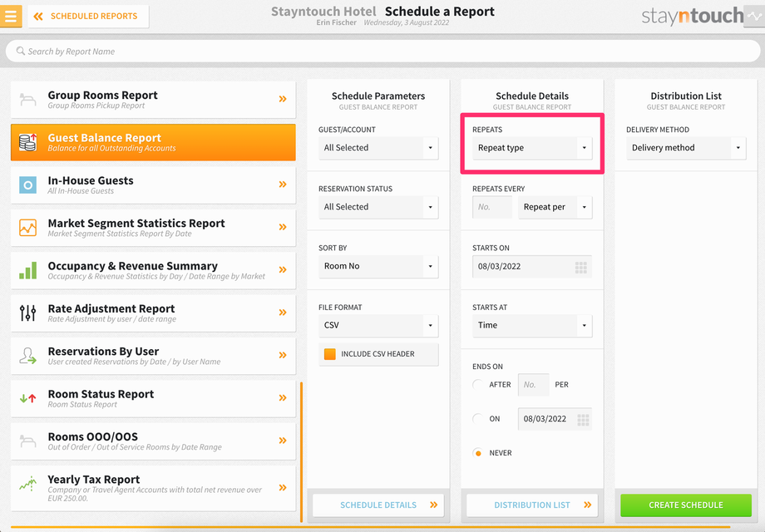This screenshot has height=532, width=765.
Task: Select the Guest Balance Report item
Action: [153, 142]
